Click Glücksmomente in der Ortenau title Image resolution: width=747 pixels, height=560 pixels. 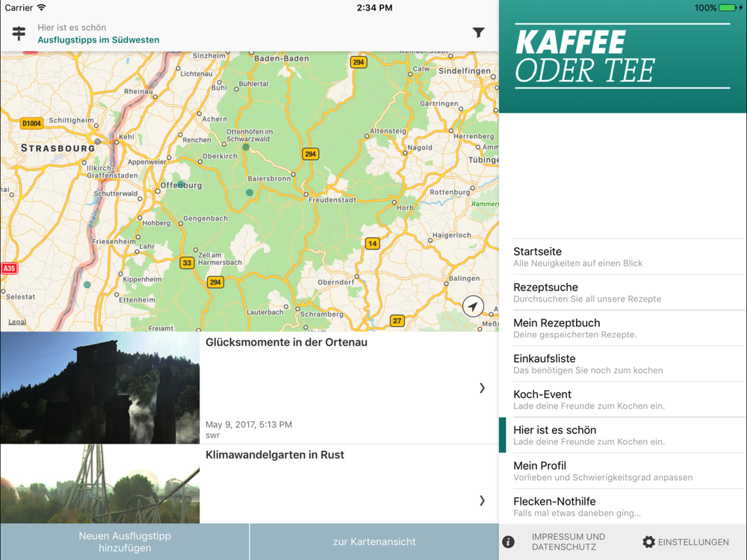pyautogui.click(x=286, y=343)
